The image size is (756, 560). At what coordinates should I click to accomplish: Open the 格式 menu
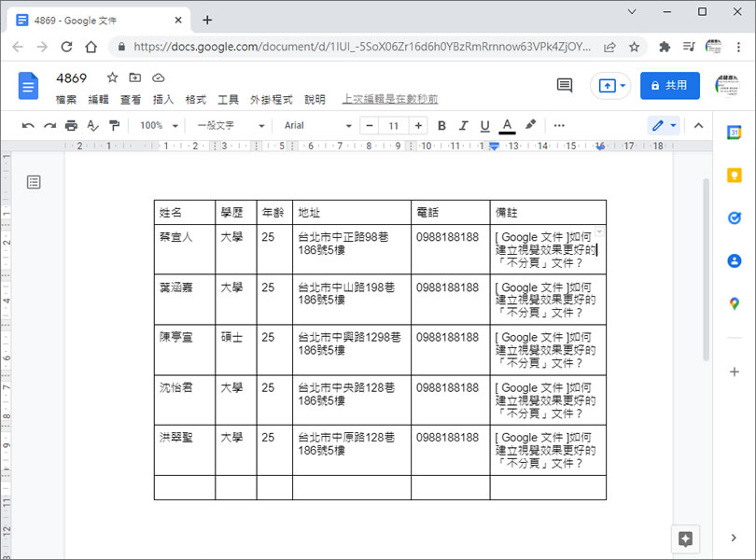tap(196, 100)
